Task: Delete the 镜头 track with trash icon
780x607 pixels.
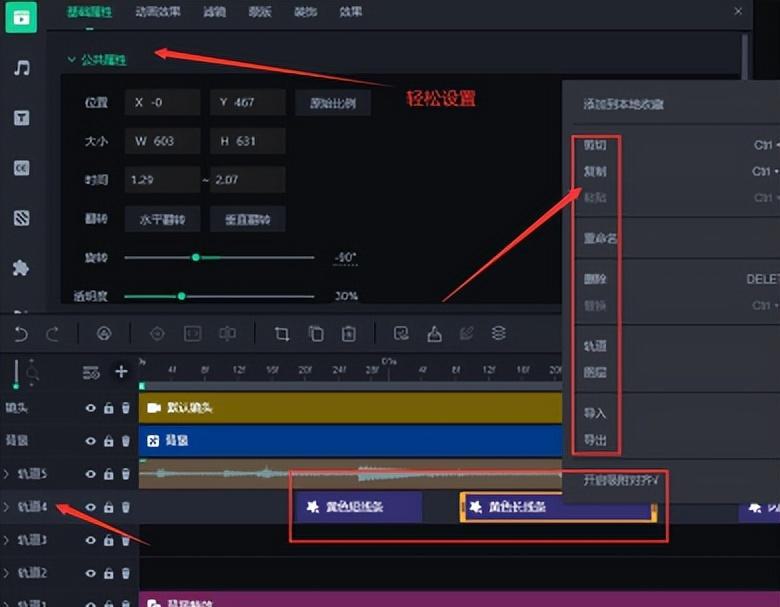Action: [x=126, y=408]
